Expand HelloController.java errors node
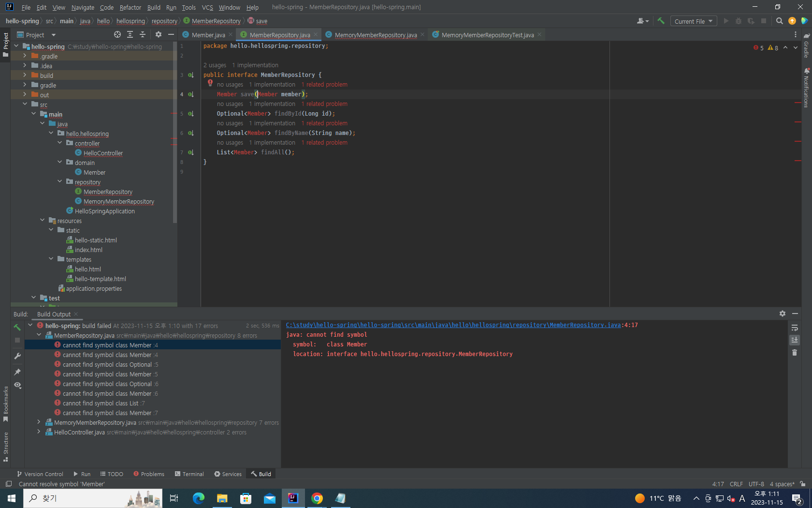The height and width of the screenshot is (508, 812). (39, 432)
